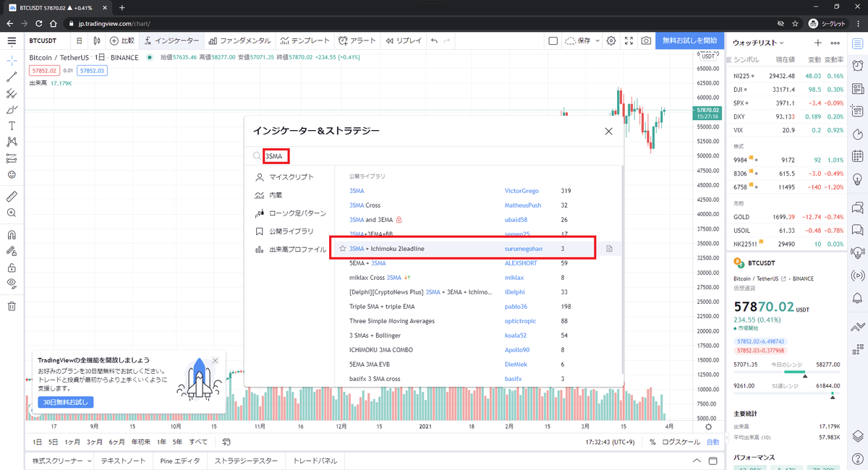This screenshot has width=868, height=470.
Task: Open the emoji icons tool
Action: pyautogui.click(x=12, y=174)
